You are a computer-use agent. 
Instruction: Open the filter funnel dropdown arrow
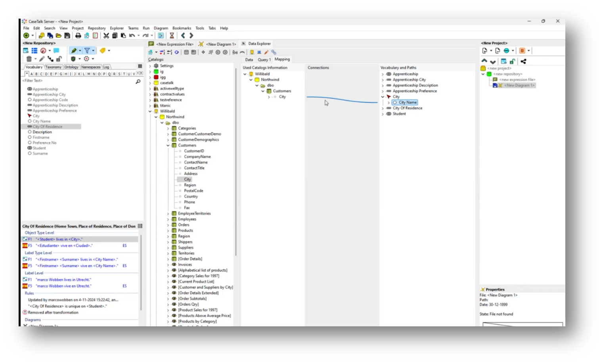(x=93, y=51)
